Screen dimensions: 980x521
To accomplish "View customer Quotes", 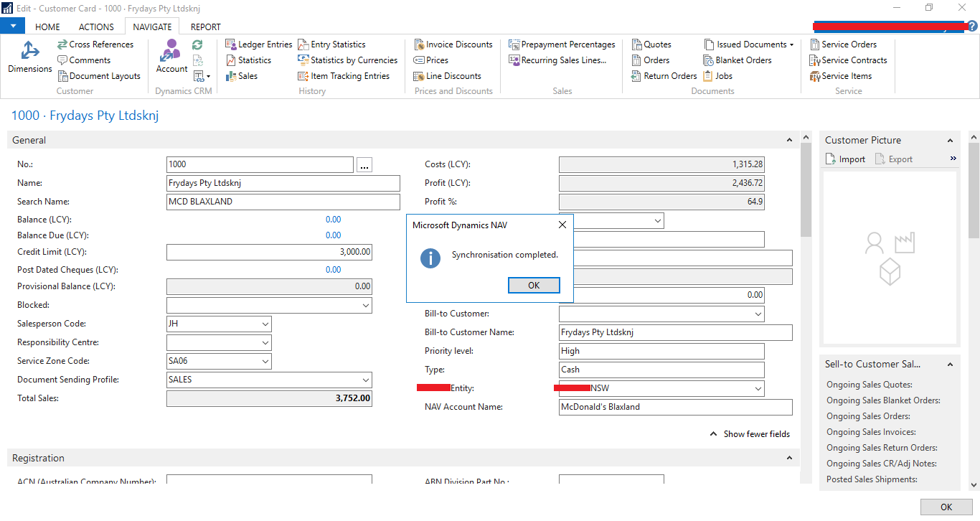I will (x=652, y=44).
